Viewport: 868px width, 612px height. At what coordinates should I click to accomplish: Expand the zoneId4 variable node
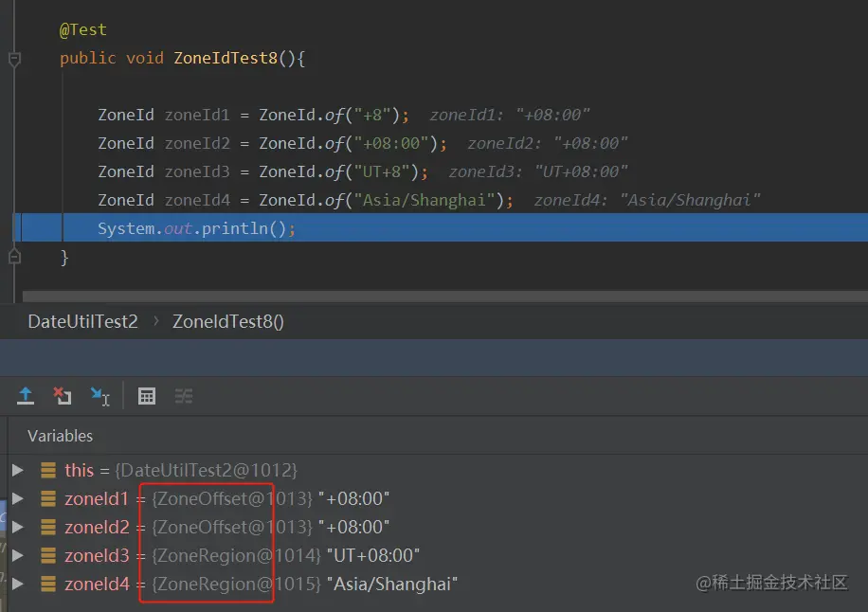point(18,584)
